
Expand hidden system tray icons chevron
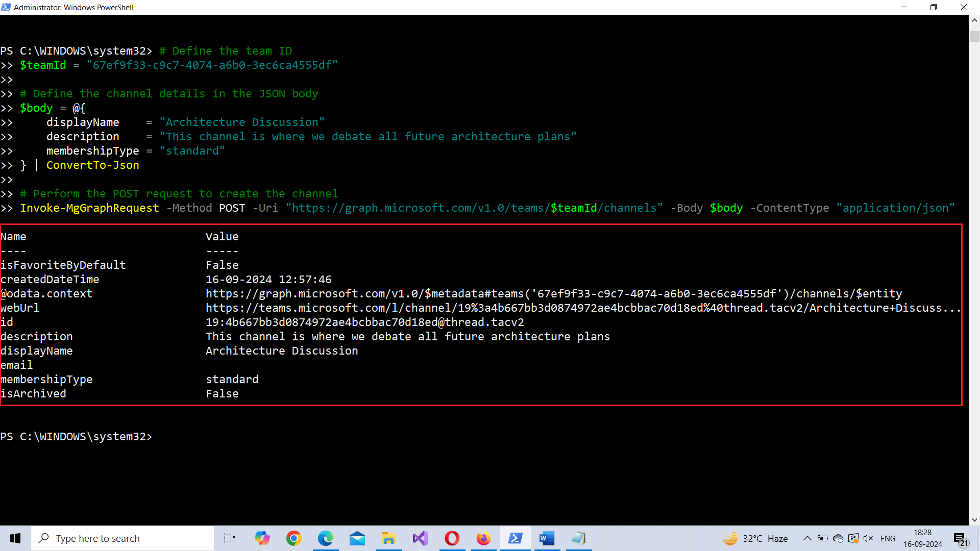(x=807, y=538)
